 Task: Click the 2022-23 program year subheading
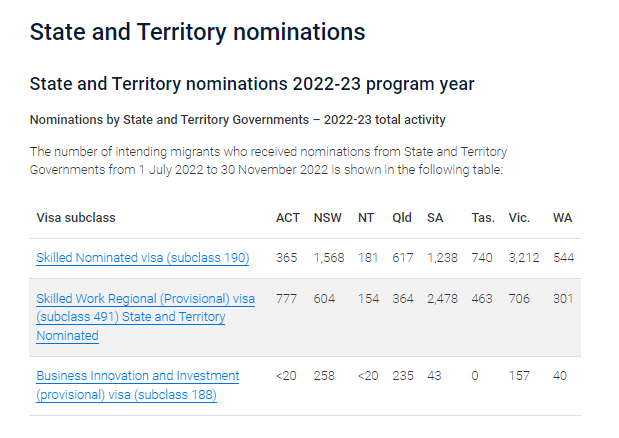coord(252,84)
